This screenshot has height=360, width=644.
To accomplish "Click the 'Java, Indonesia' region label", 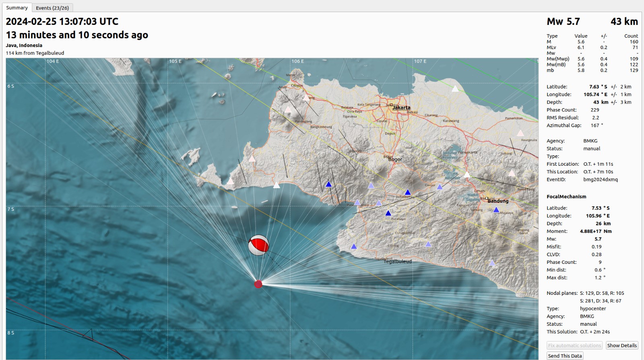I will (x=24, y=45).
